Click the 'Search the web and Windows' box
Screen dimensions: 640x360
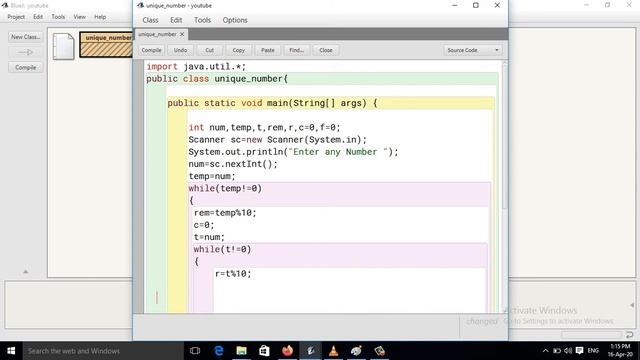pyautogui.click(x=103, y=351)
